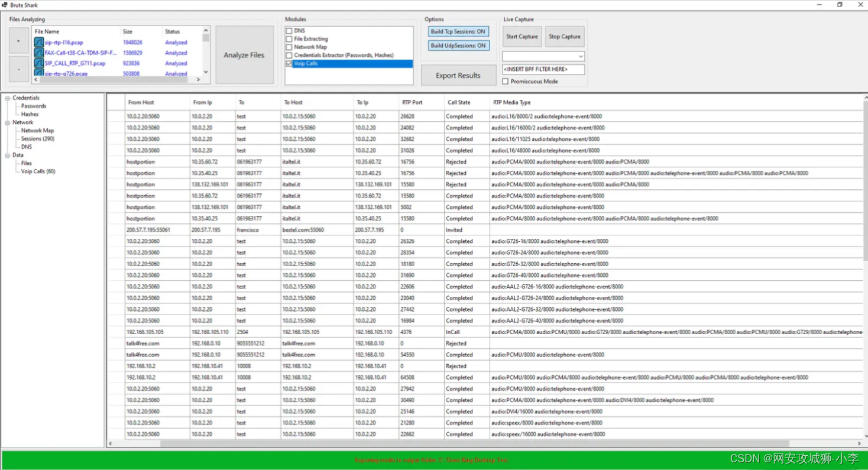868x470 pixels.
Task: Click the file size 1586929
Action: pyautogui.click(x=132, y=53)
